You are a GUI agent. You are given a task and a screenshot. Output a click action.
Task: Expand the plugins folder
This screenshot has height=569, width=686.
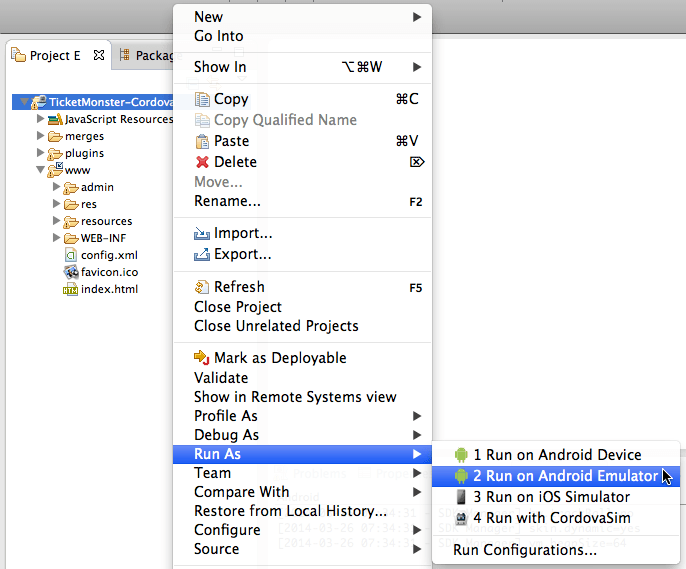pyautogui.click(x=41, y=153)
